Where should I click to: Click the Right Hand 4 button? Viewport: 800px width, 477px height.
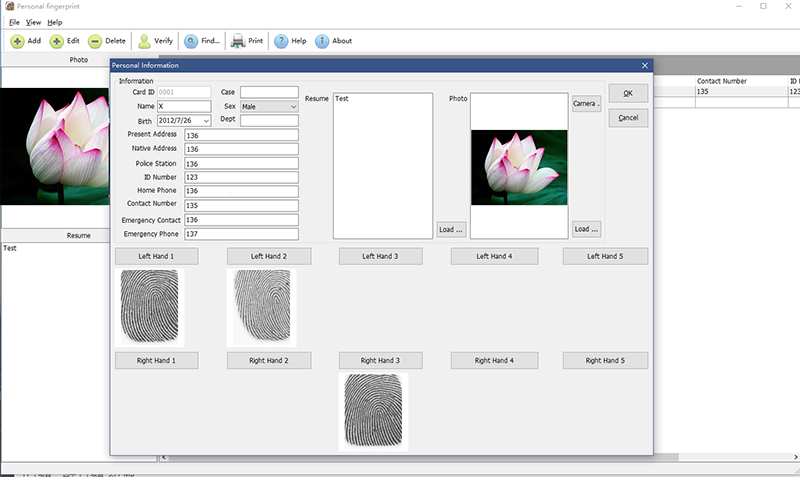click(494, 360)
